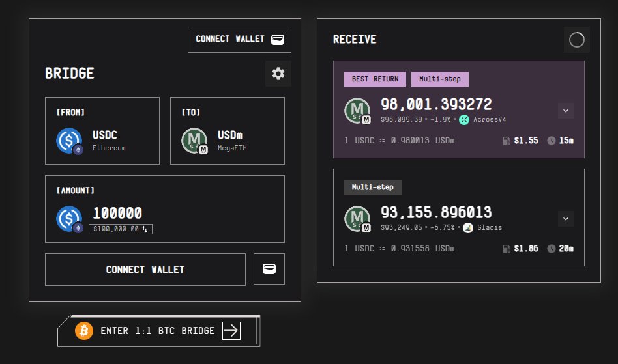Click the Bridge heading
The width and height of the screenshot is (618, 364).
click(70, 74)
